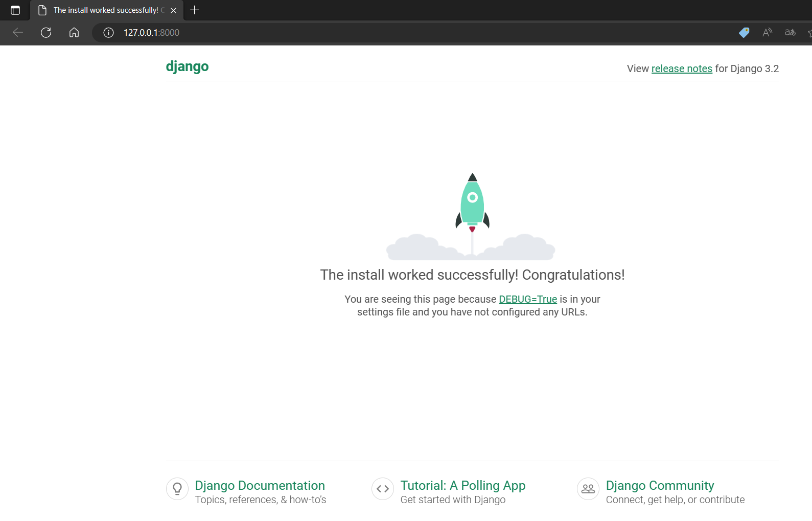Image resolution: width=812 pixels, height=521 pixels.
Task: Open tab actions menu icon
Action: (x=15, y=10)
